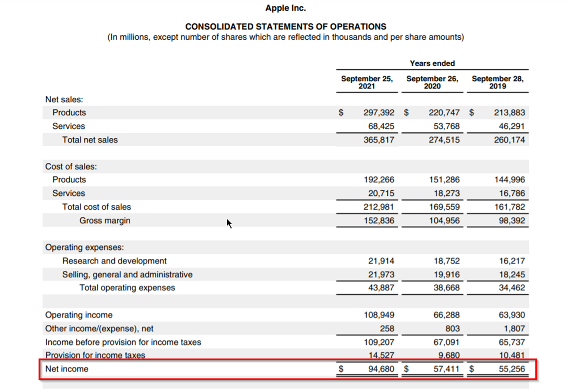This screenshot has width=571, height=392.
Task: Click the 18,752 research and development value
Action: pos(447,261)
